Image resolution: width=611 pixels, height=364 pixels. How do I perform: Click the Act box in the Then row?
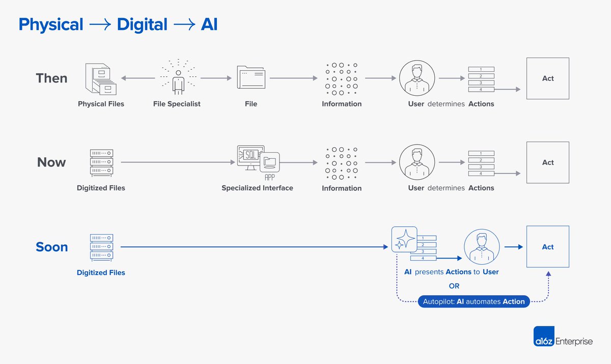pyautogui.click(x=547, y=78)
